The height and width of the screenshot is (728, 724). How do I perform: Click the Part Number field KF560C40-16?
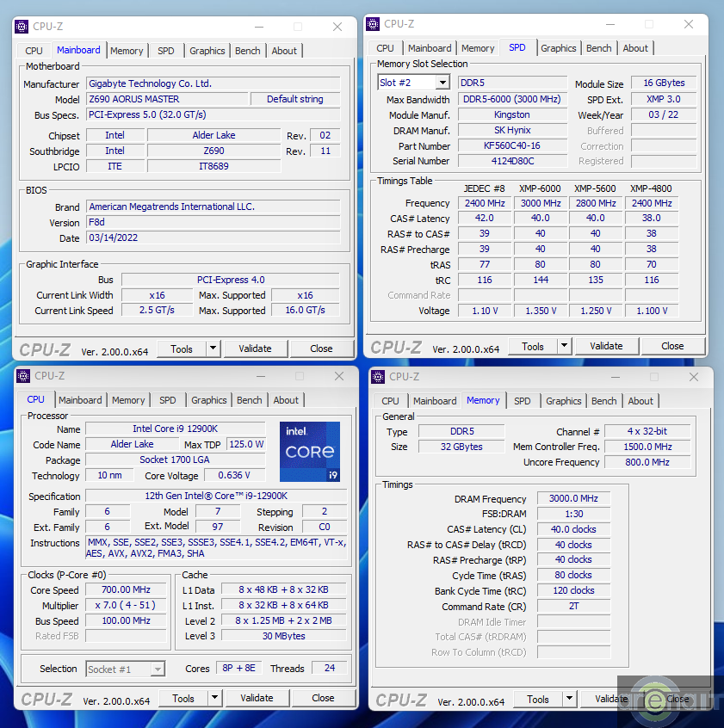pos(512,145)
